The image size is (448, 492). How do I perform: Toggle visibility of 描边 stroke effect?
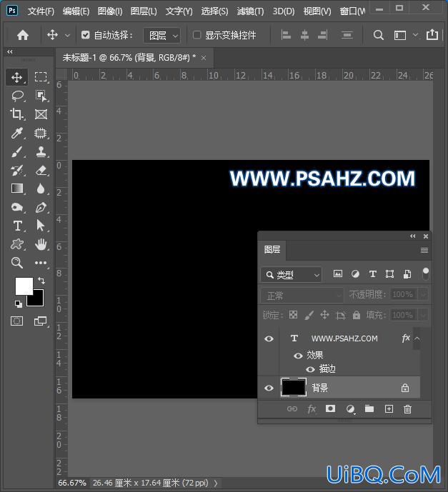point(310,369)
